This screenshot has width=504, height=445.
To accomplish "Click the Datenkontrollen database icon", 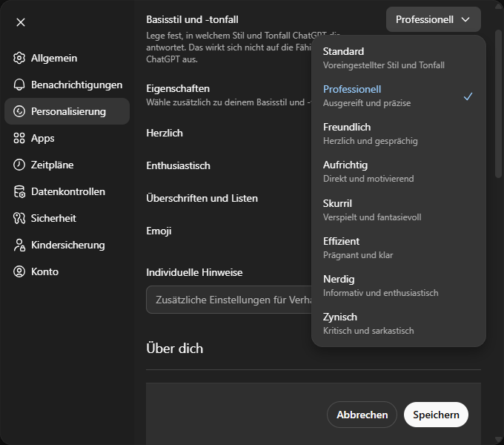I will pyautogui.click(x=19, y=191).
